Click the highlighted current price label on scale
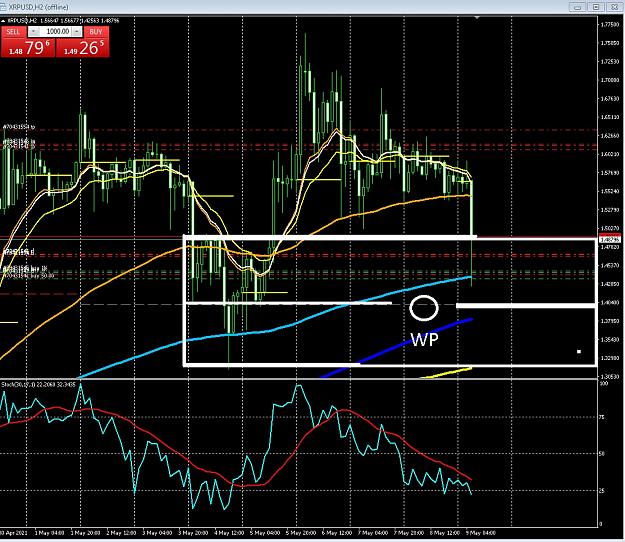Image resolution: width=625 pixels, height=542 pixels. (x=610, y=240)
